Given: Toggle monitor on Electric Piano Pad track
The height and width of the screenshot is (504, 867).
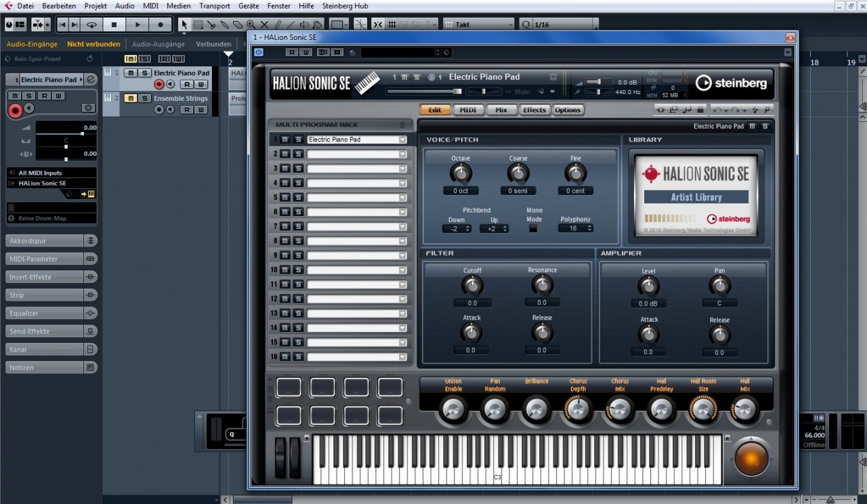Looking at the screenshot, I should 171,84.
